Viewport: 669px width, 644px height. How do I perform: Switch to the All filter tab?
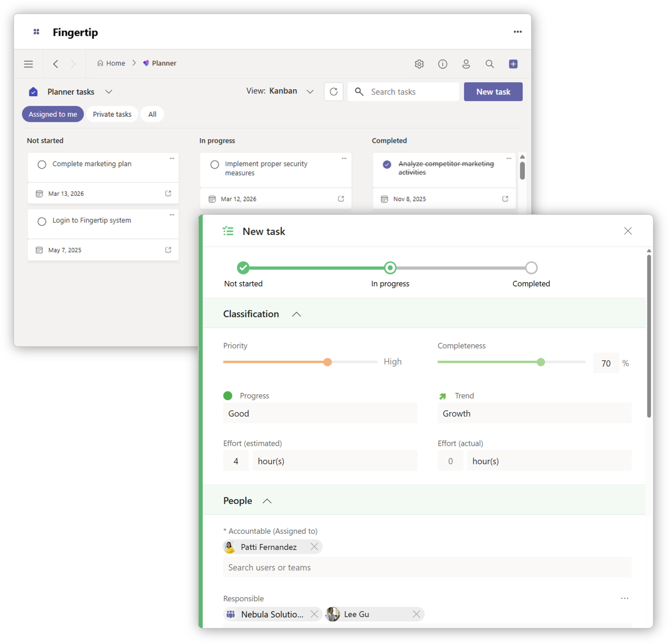pyautogui.click(x=152, y=114)
